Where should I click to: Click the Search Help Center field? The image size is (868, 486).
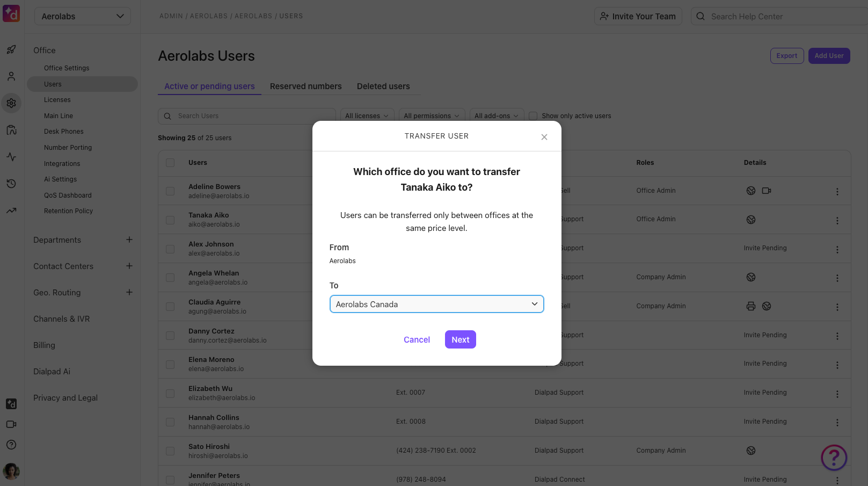pos(779,16)
